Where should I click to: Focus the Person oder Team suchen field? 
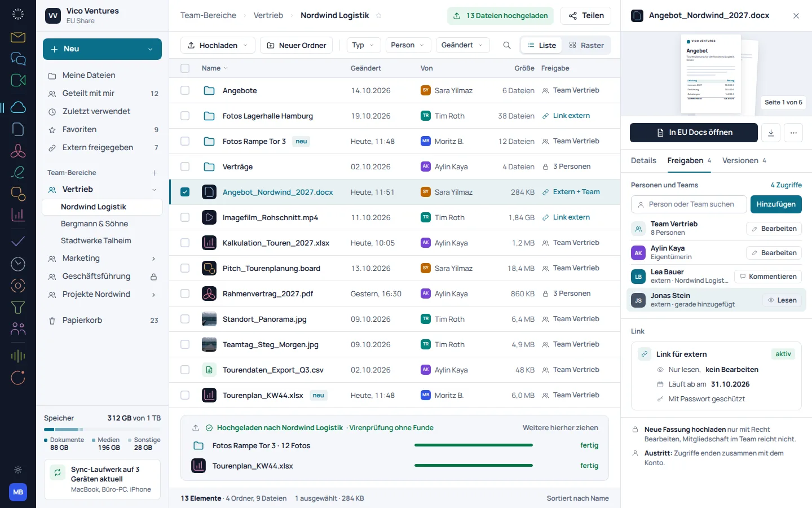click(689, 204)
